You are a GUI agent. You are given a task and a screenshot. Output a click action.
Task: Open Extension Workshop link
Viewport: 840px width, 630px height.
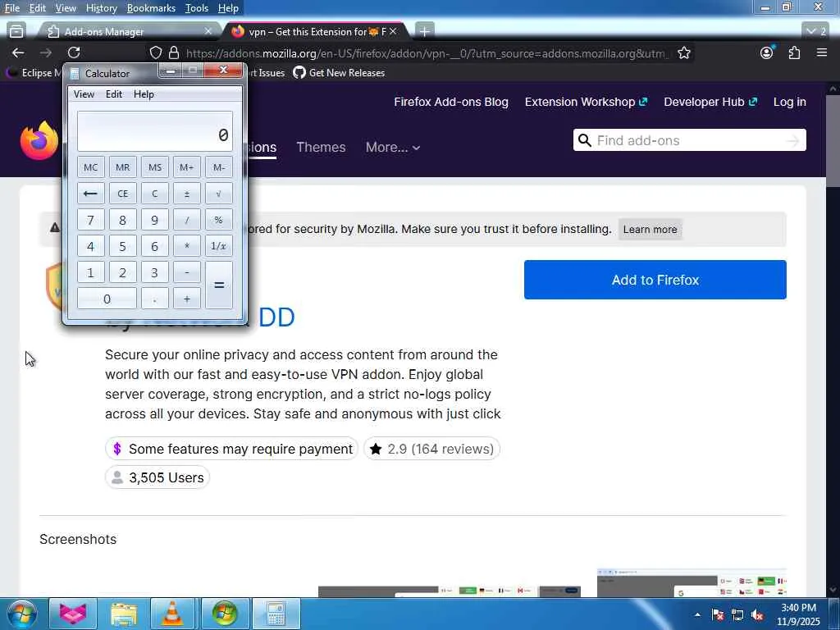click(586, 102)
